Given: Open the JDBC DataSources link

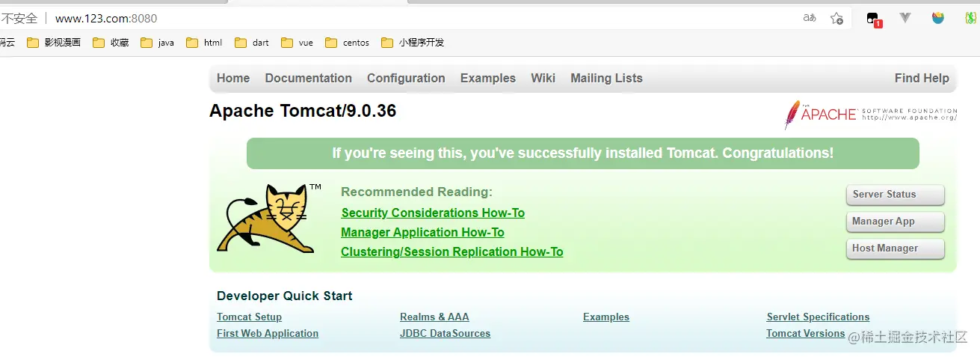Looking at the screenshot, I should pos(445,333).
